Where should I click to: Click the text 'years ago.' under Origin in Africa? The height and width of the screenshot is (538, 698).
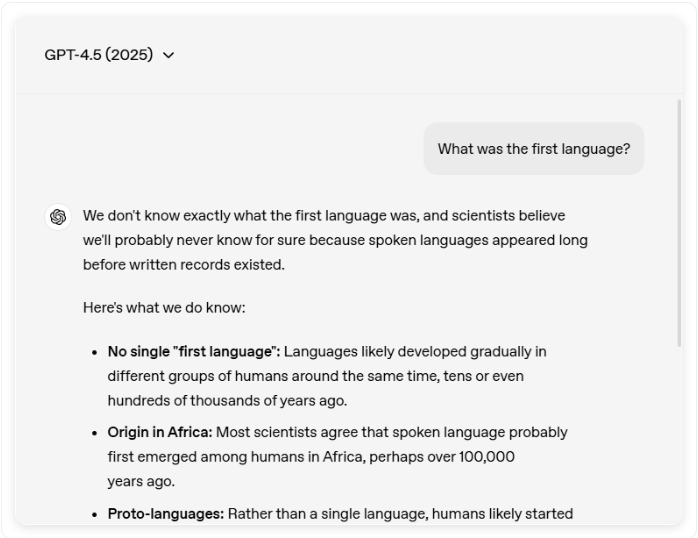click(141, 481)
